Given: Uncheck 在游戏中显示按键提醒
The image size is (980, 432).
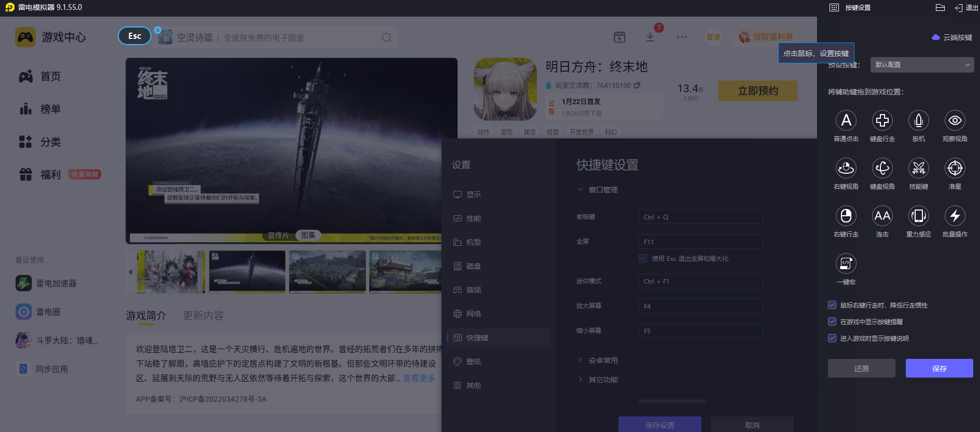Looking at the screenshot, I should pyautogui.click(x=832, y=322).
